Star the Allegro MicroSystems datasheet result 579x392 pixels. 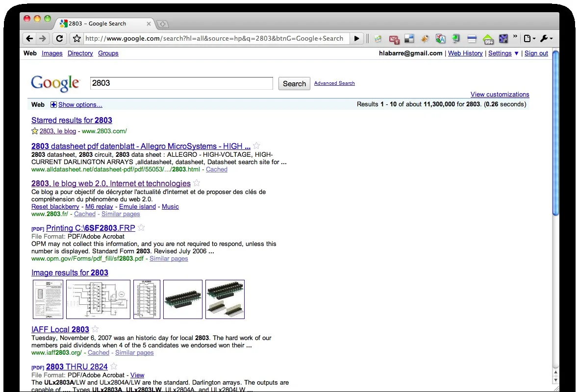pyautogui.click(x=256, y=146)
